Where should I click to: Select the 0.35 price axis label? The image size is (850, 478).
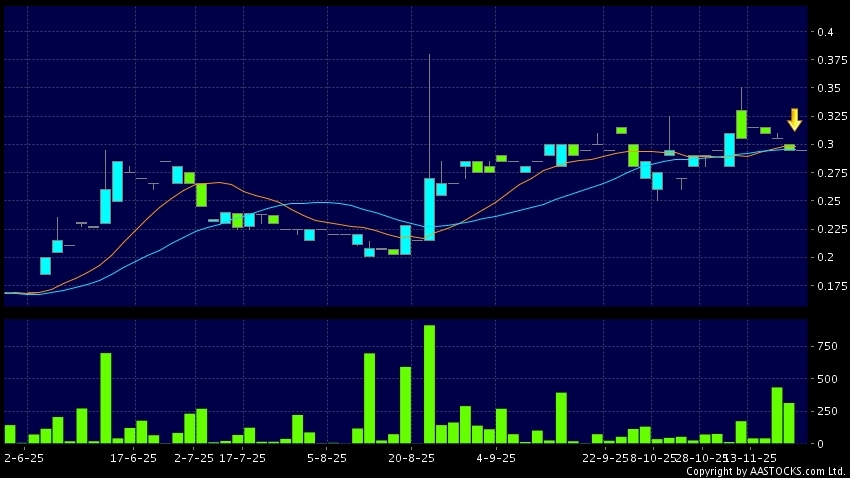[828, 88]
